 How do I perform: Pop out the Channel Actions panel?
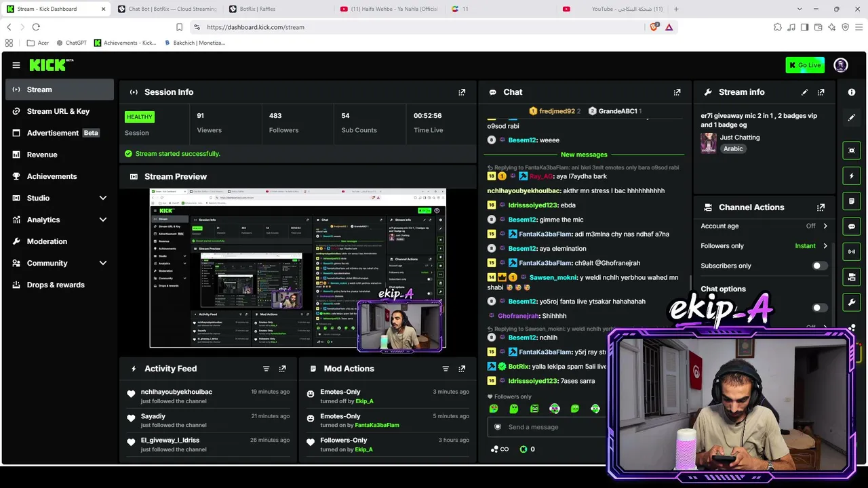click(821, 207)
